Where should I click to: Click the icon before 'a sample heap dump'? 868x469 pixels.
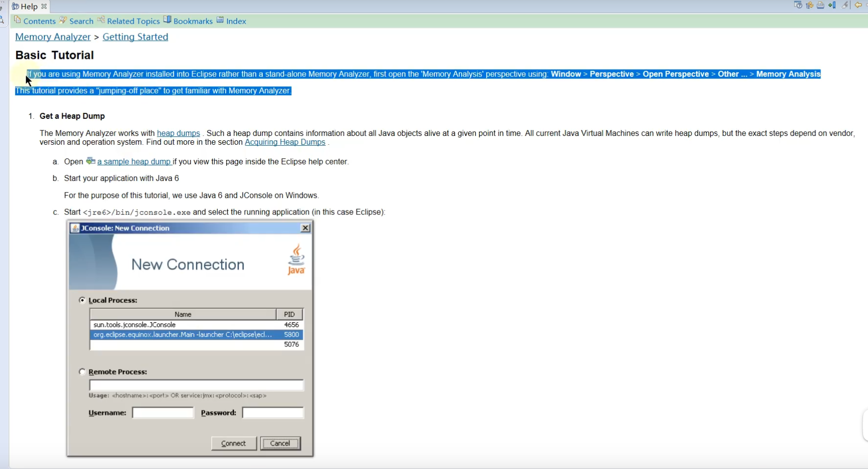point(91,161)
